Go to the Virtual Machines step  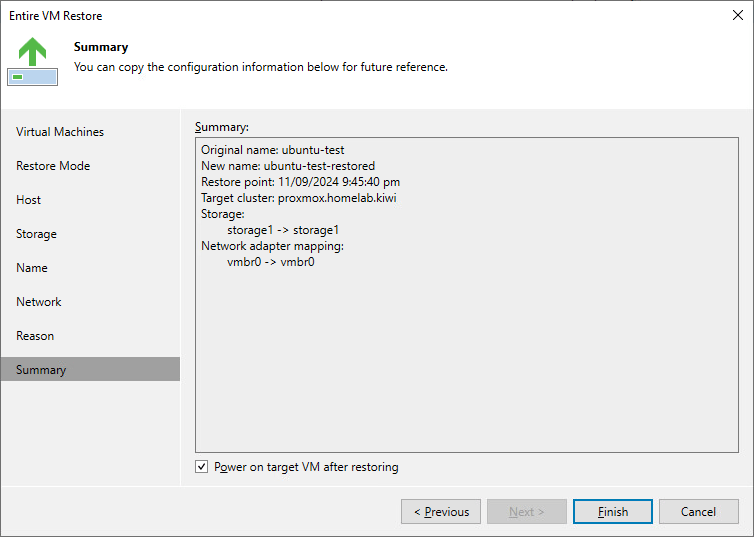click(x=60, y=132)
